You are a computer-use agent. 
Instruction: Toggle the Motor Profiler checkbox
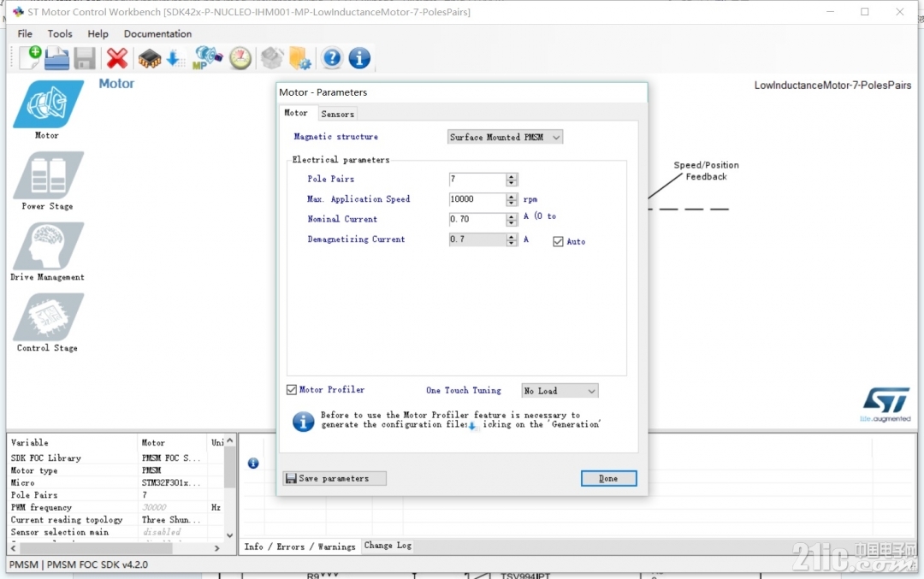click(x=292, y=390)
